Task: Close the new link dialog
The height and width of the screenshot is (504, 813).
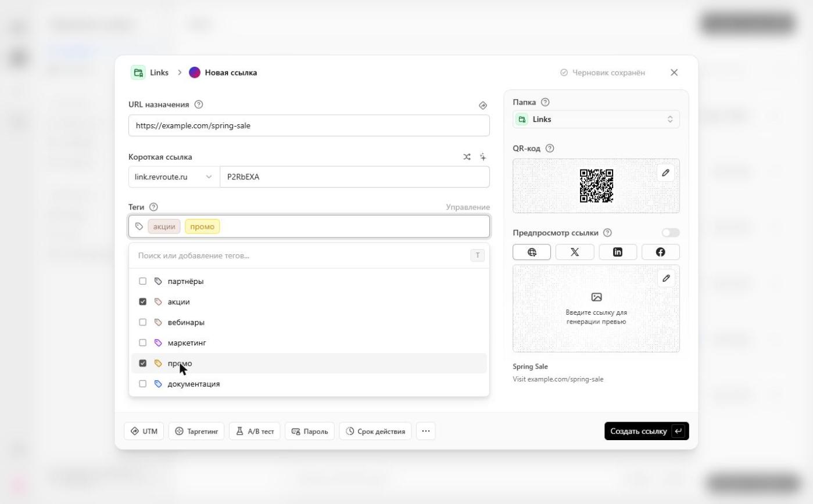Action: (674, 73)
